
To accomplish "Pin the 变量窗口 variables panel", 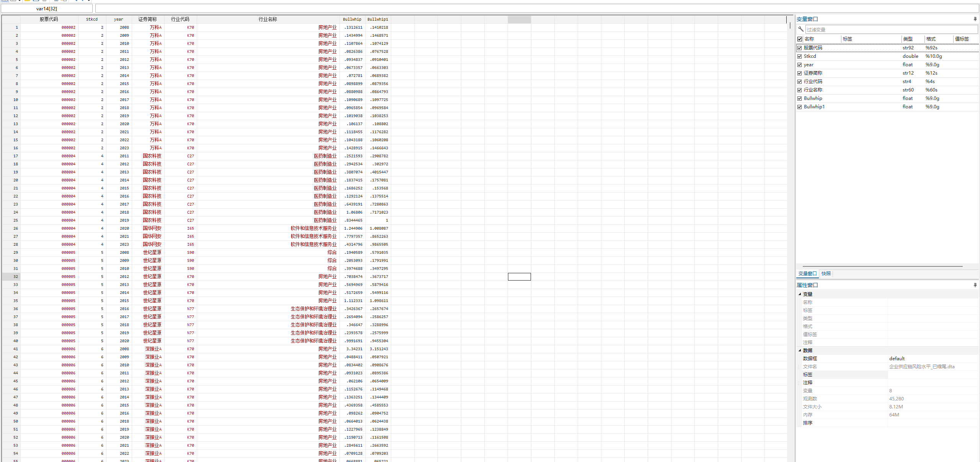I will (975, 19).
